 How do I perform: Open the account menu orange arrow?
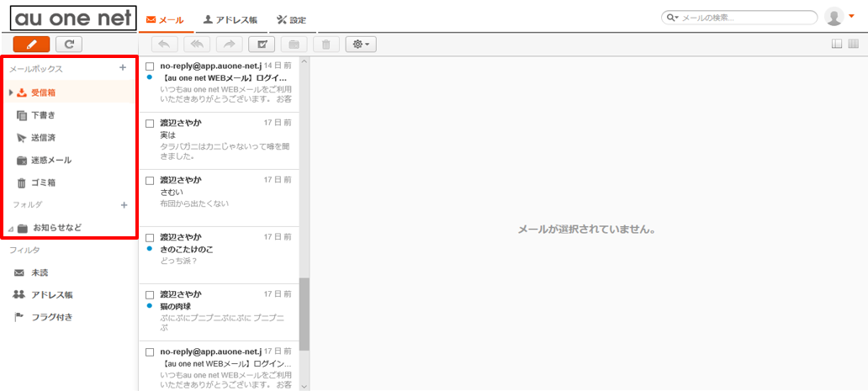(x=851, y=16)
